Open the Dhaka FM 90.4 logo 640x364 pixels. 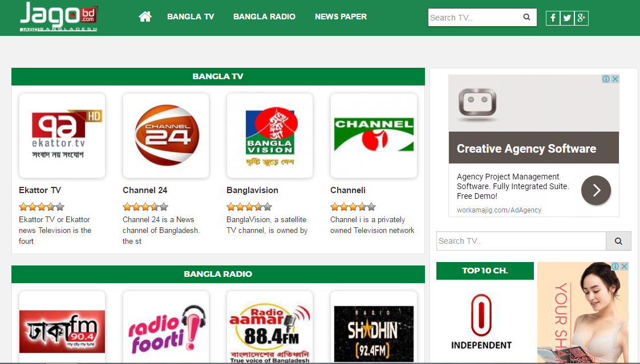coord(62,328)
